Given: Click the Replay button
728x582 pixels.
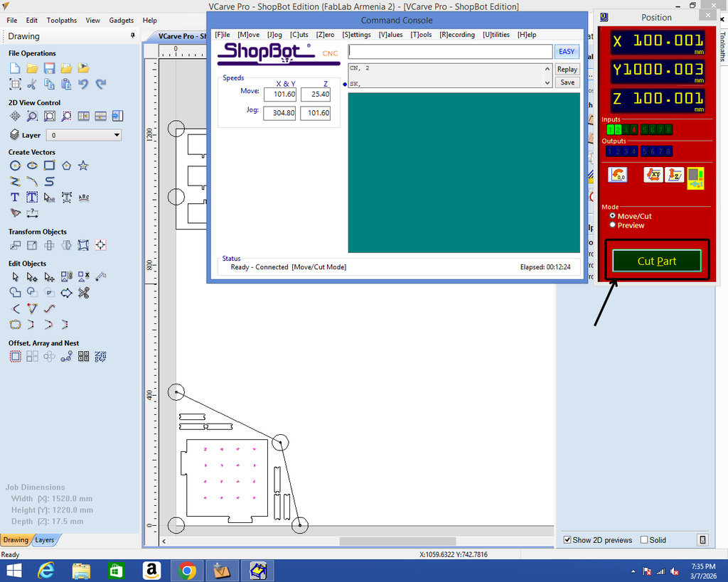Looking at the screenshot, I should coord(567,69).
